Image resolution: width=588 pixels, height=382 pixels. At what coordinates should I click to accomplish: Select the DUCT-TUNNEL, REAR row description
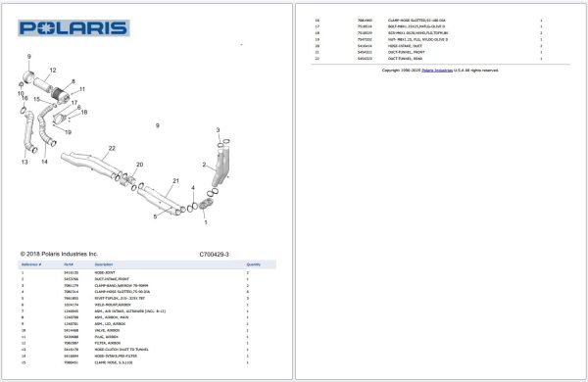pos(405,59)
